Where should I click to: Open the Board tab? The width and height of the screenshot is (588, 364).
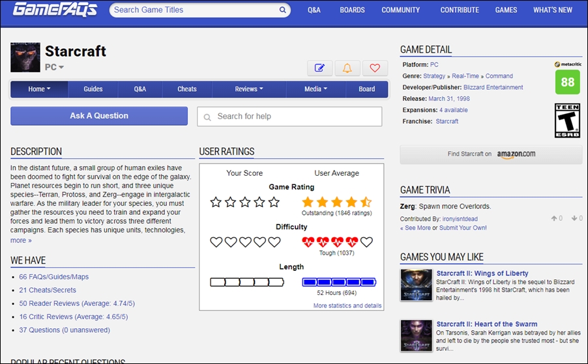[367, 89]
